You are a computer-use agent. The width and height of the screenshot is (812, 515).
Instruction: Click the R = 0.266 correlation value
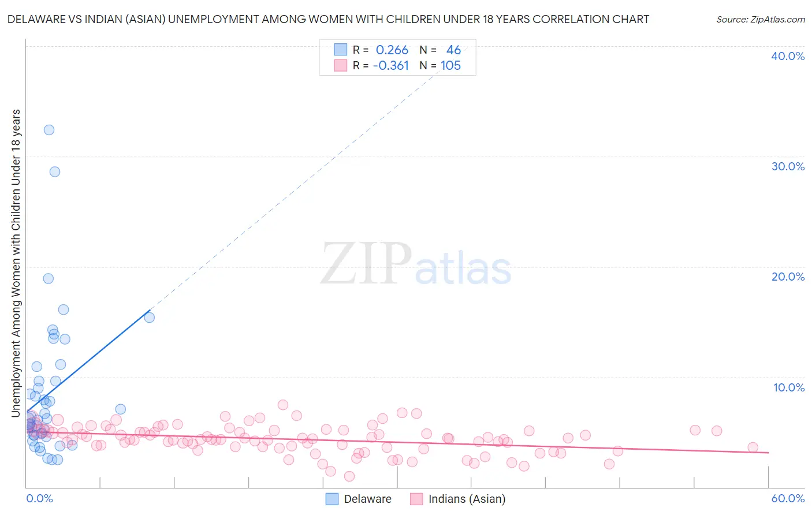tap(381, 50)
